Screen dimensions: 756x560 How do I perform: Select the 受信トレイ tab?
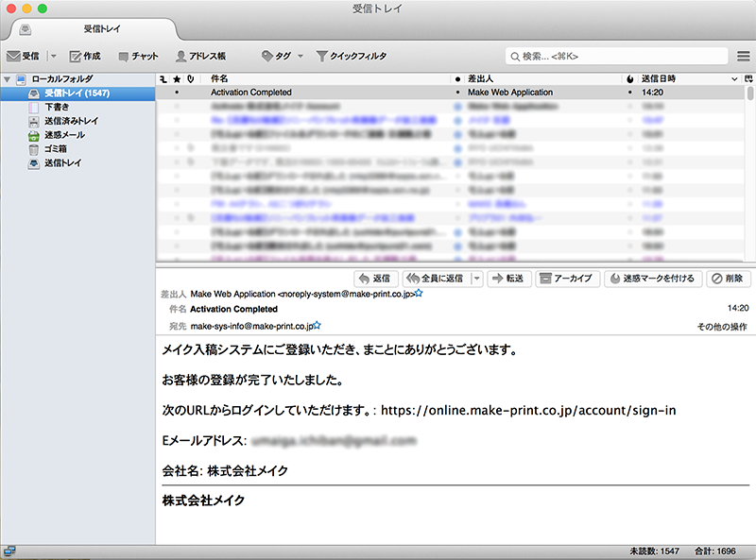click(94, 29)
